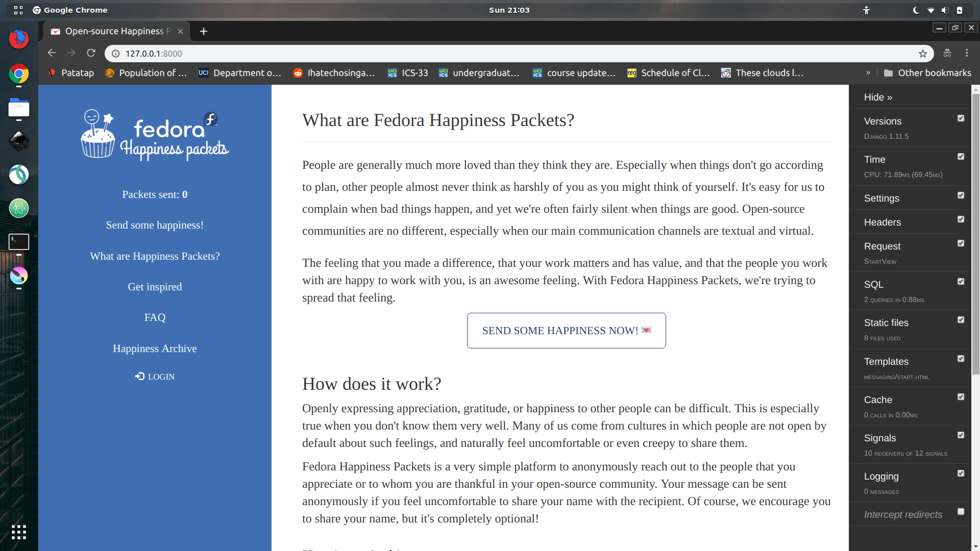
Task: Uncheck the Cache panel checkbox
Action: click(x=961, y=397)
